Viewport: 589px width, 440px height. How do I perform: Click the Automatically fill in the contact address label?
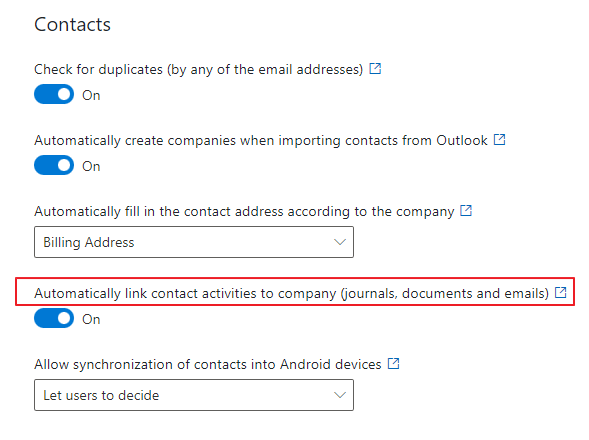click(x=244, y=212)
